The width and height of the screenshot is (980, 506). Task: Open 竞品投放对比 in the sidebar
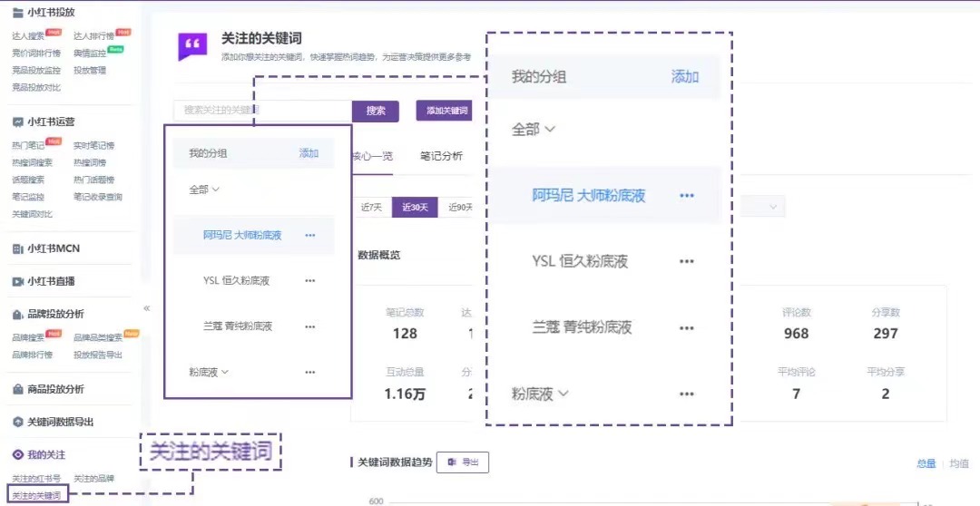(36, 88)
